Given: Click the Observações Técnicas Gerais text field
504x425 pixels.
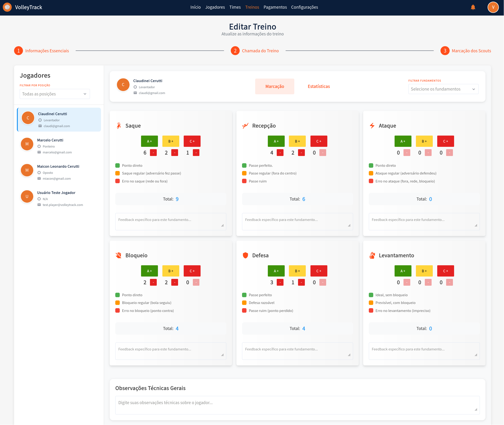Looking at the screenshot, I should [297, 405].
